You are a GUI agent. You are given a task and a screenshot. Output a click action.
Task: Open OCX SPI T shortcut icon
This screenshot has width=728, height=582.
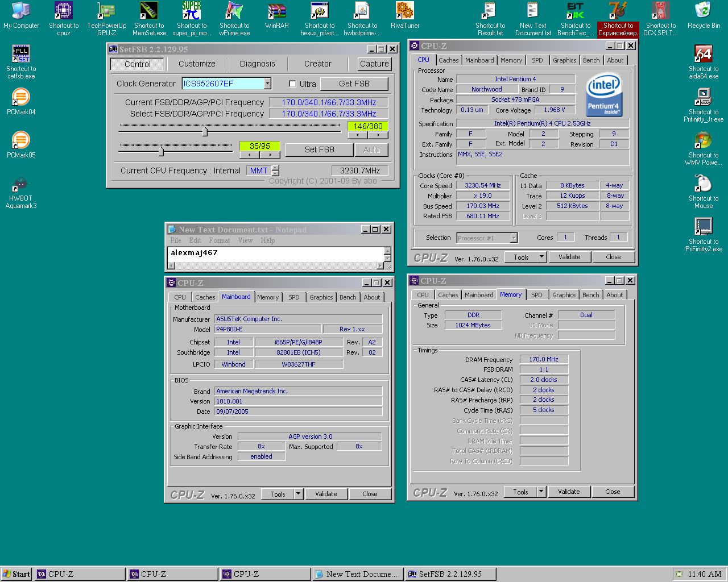(x=661, y=19)
